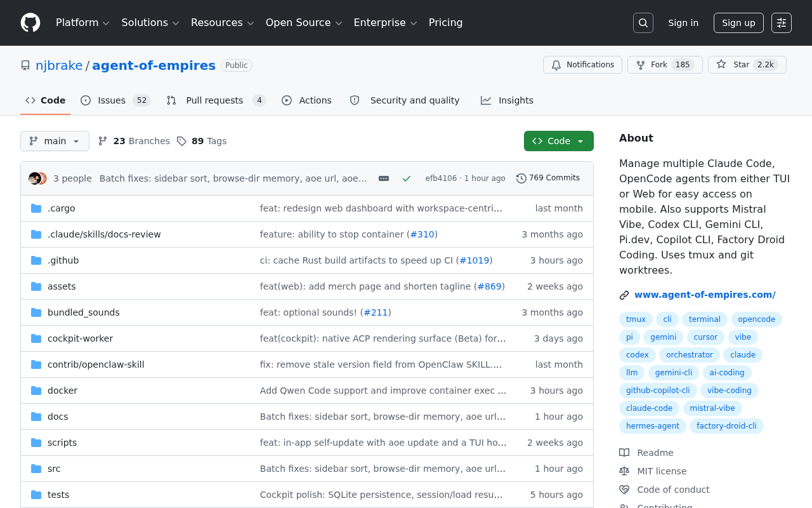
Task: Switch to the Insights tab
Action: (507, 100)
